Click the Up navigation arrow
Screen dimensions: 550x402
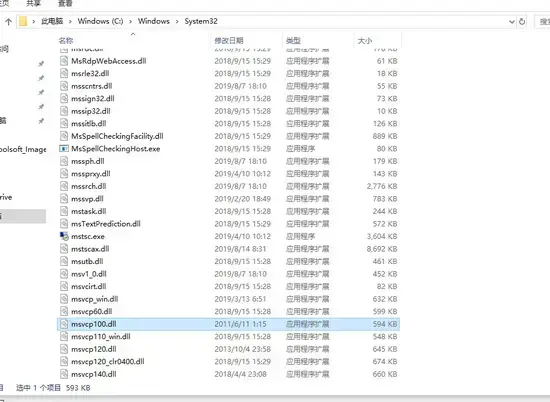tap(8, 22)
